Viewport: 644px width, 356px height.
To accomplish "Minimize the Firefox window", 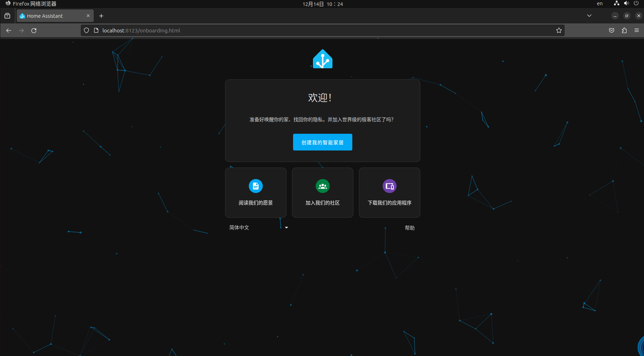I will (x=615, y=16).
